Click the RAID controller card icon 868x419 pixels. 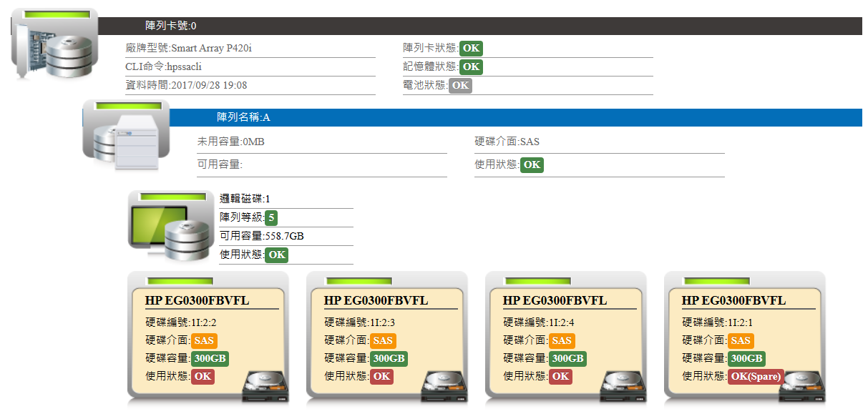tap(54, 47)
